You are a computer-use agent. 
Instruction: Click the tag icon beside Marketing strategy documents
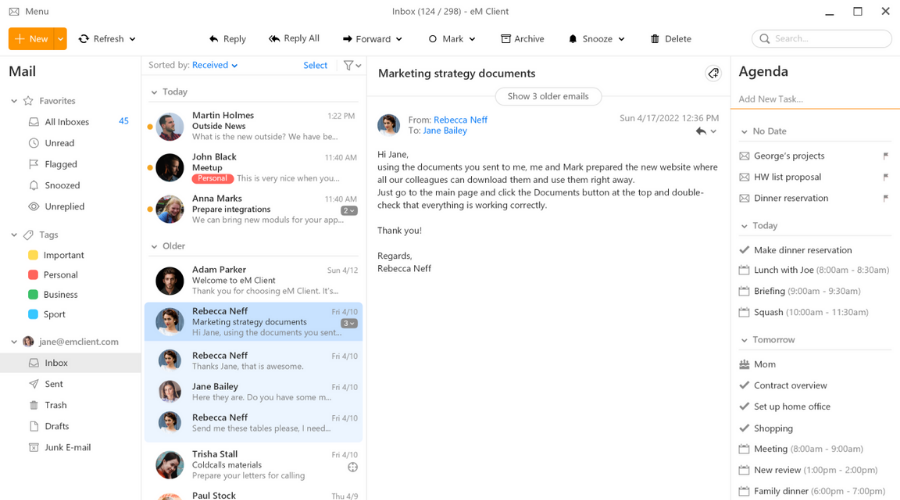pos(713,73)
